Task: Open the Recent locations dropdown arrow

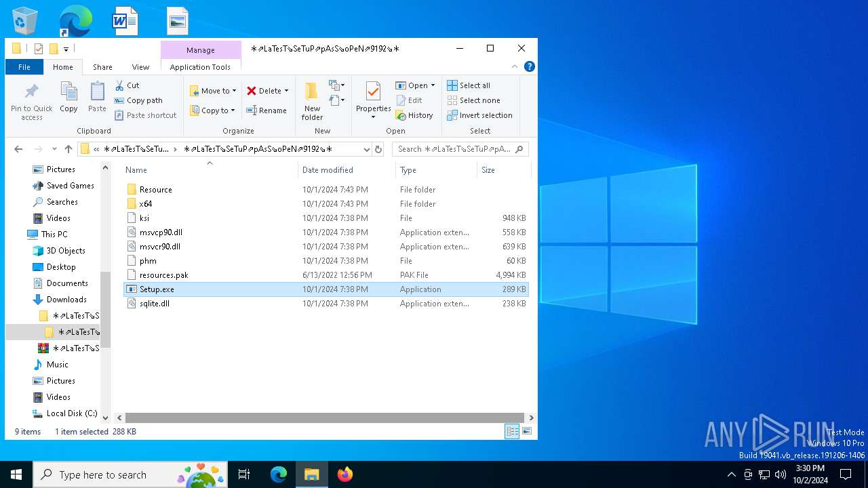Action: coord(54,149)
